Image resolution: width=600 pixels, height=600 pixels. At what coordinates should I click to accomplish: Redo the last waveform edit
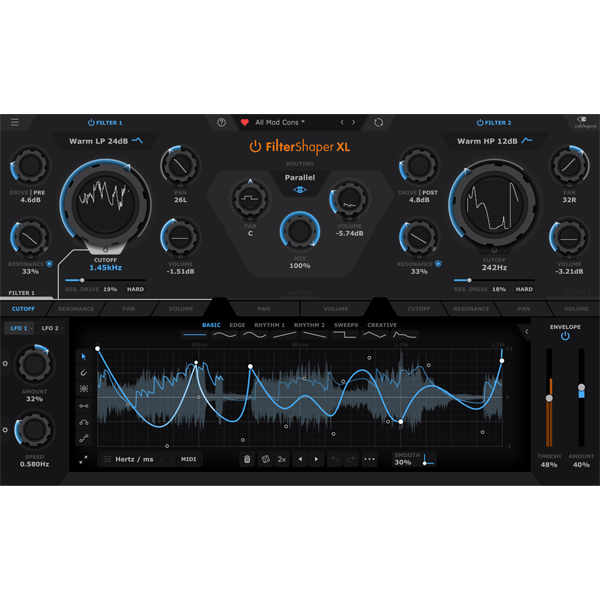pos(351,459)
